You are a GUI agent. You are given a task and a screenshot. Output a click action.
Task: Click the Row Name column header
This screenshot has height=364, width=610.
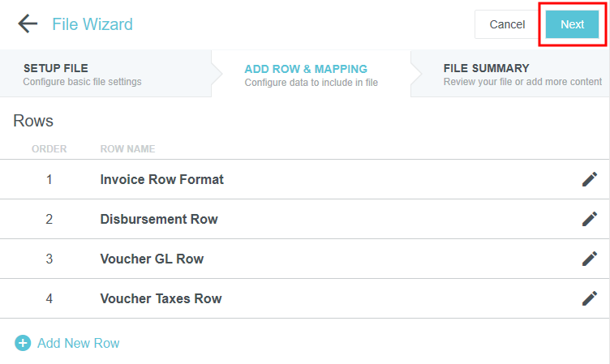[127, 149]
